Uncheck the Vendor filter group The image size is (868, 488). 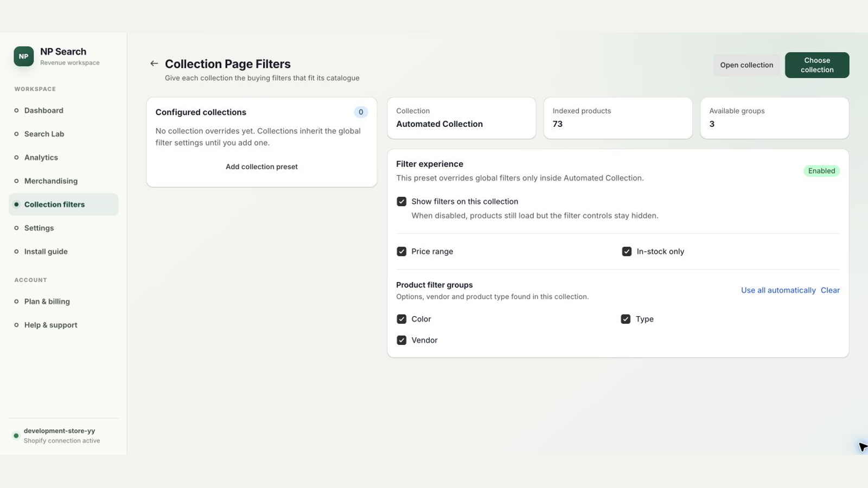(x=401, y=340)
